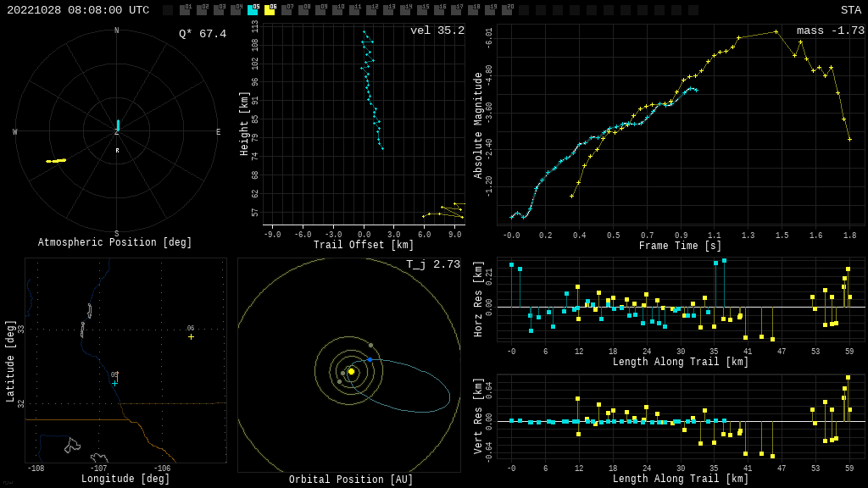868x488 pixels.
Task: Toggle the yellow station 06 indicator
Action: coord(270,10)
